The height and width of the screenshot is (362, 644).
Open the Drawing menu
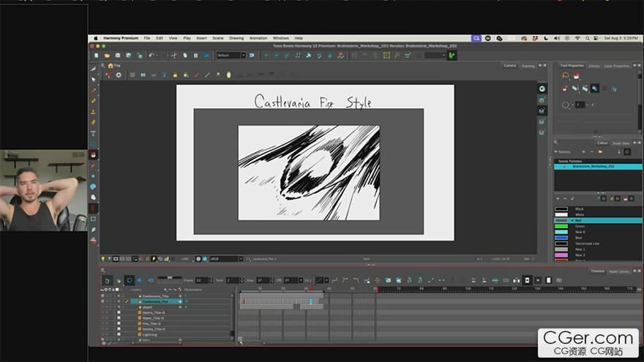pos(236,38)
